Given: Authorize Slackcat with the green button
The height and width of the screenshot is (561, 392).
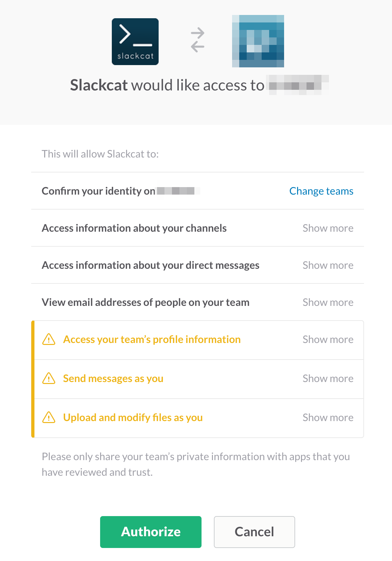Looking at the screenshot, I should pyautogui.click(x=151, y=532).
